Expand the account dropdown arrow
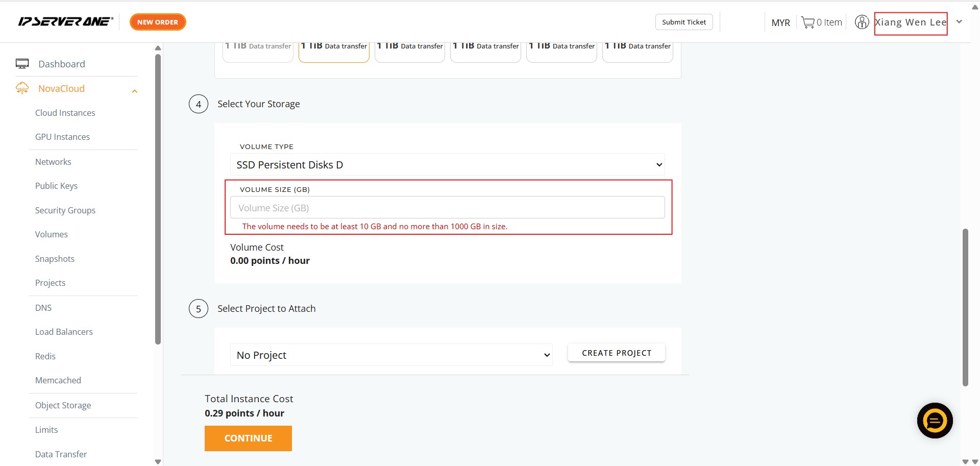The width and height of the screenshot is (980, 466). pos(959,22)
